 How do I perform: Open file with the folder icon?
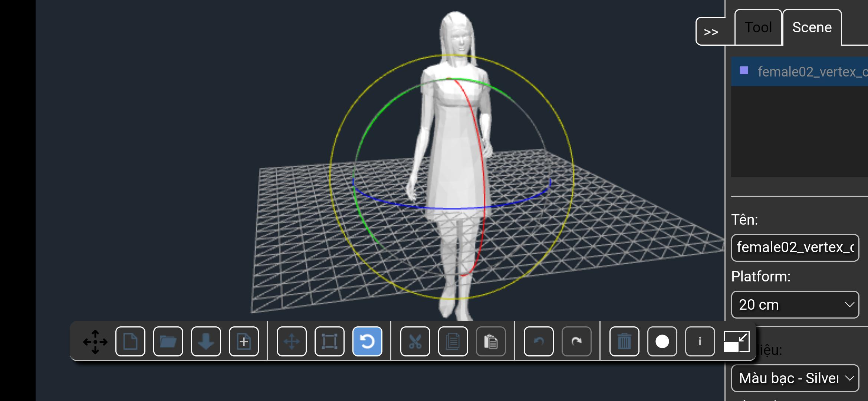[x=168, y=341]
